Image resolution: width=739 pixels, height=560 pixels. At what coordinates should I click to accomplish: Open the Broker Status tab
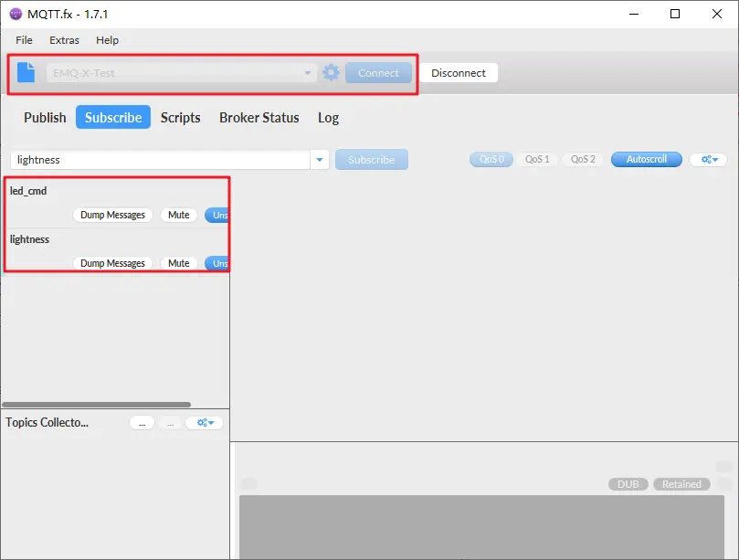[259, 117]
